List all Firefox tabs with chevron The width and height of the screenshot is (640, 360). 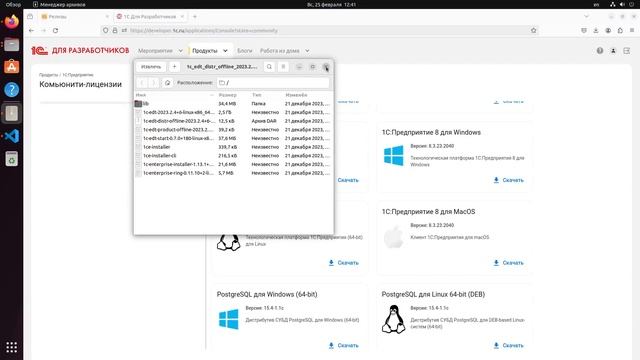pyautogui.click(x=587, y=17)
